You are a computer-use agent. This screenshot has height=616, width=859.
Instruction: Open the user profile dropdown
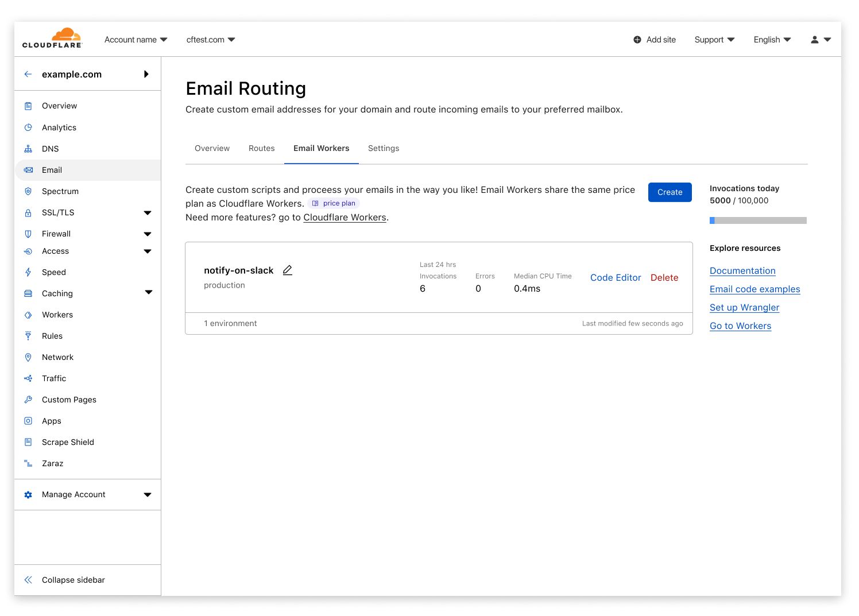pyautogui.click(x=821, y=40)
